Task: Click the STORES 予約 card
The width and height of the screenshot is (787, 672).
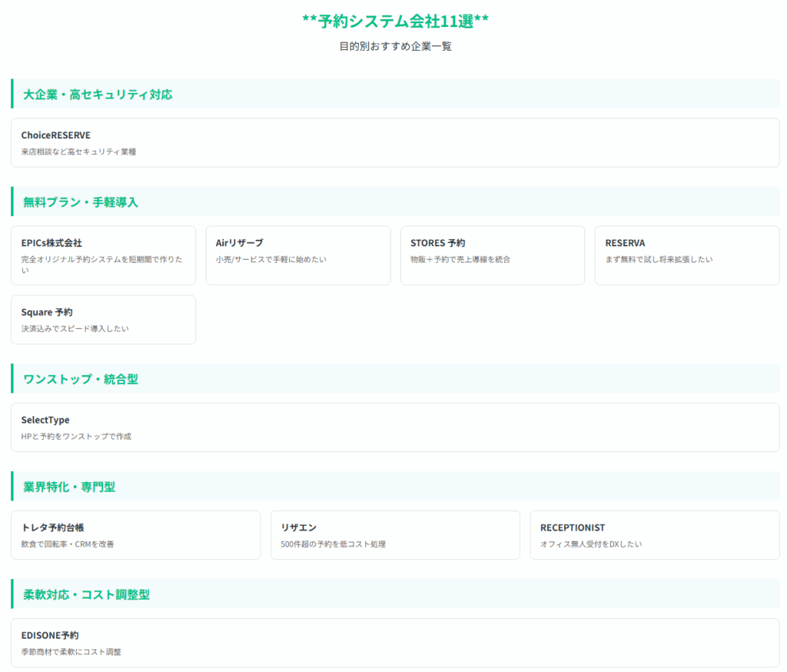Action: [493, 255]
